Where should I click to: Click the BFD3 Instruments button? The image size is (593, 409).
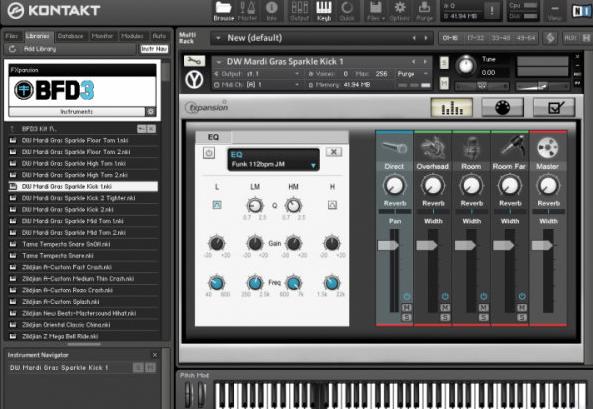tap(77, 112)
